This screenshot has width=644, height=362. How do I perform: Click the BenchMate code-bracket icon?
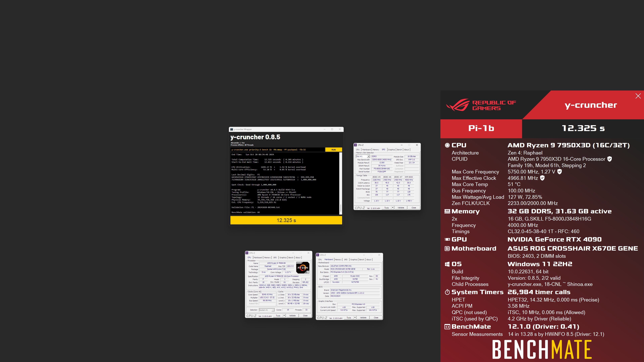point(447,326)
